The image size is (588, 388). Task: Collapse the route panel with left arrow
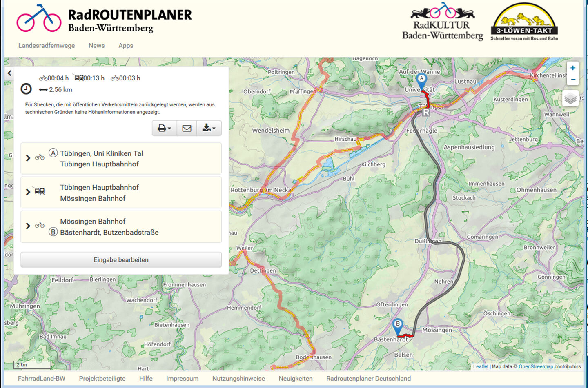click(9, 73)
